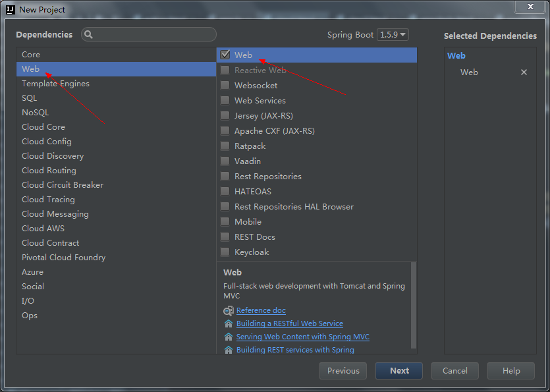Enable the HATEOAS dependency
The height and width of the screenshot is (392, 550).
click(225, 191)
